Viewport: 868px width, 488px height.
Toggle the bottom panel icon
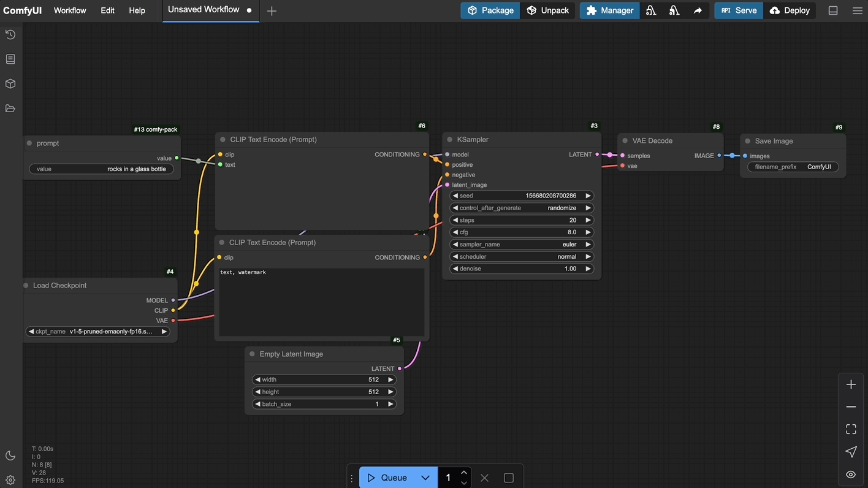[x=833, y=10]
